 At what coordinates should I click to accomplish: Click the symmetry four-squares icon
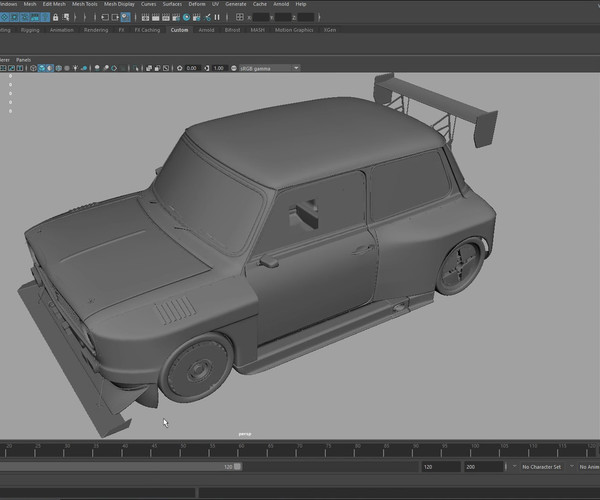pyautogui.click(x=240, y=17)
